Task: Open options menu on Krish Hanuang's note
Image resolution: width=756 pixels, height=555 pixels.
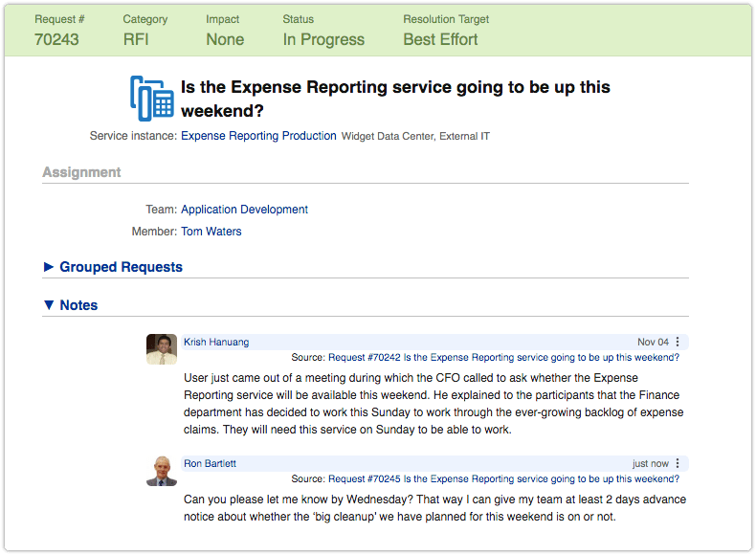Action: click(x=678, y=343)
